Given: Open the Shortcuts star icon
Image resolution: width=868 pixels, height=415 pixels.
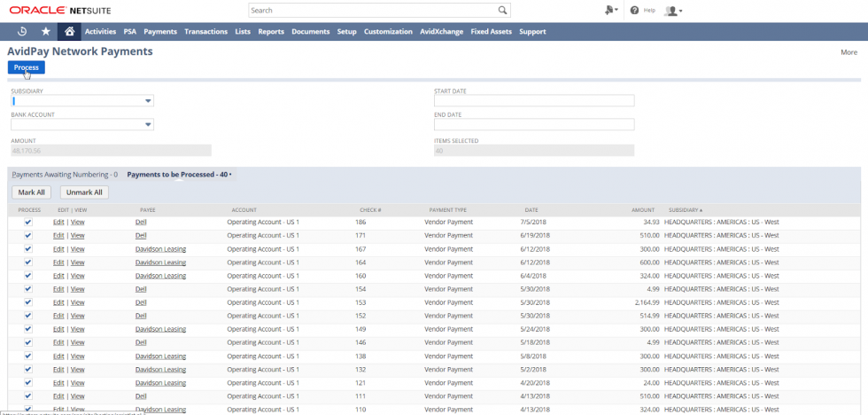Looking at the screenshot, I should tap(46, 32).
